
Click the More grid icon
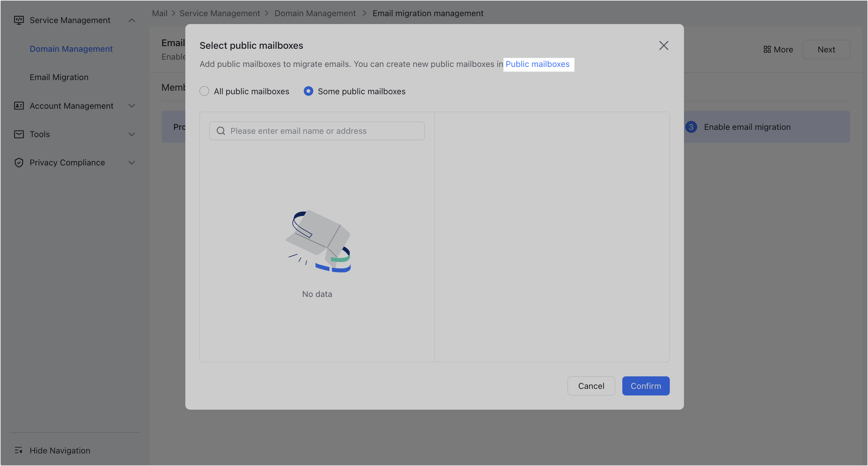pos(767,49)
